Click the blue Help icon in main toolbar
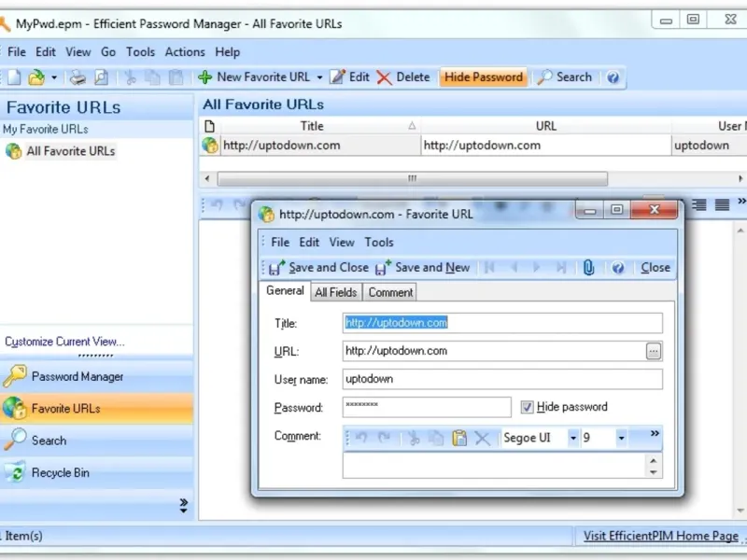The height and width of the screenshot is (560, 747). [x=613, y=77]
